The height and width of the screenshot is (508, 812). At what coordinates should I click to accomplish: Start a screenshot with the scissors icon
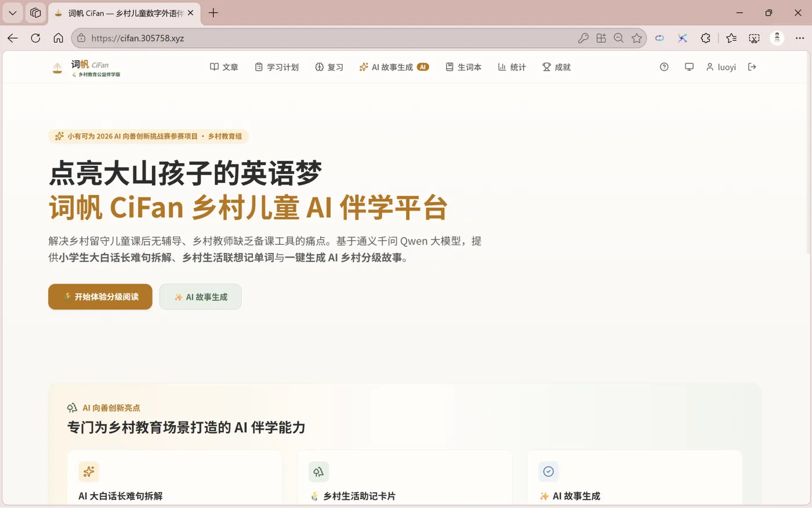(x=754, y=38)
